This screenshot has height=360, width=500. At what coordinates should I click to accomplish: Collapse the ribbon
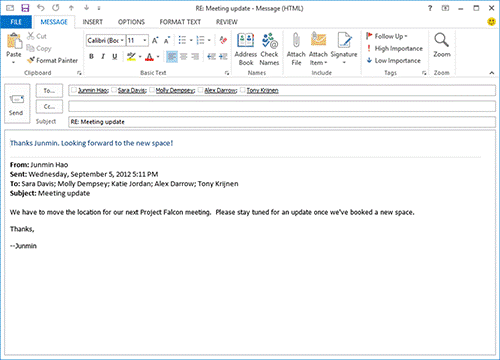click(x=492, y=73)
